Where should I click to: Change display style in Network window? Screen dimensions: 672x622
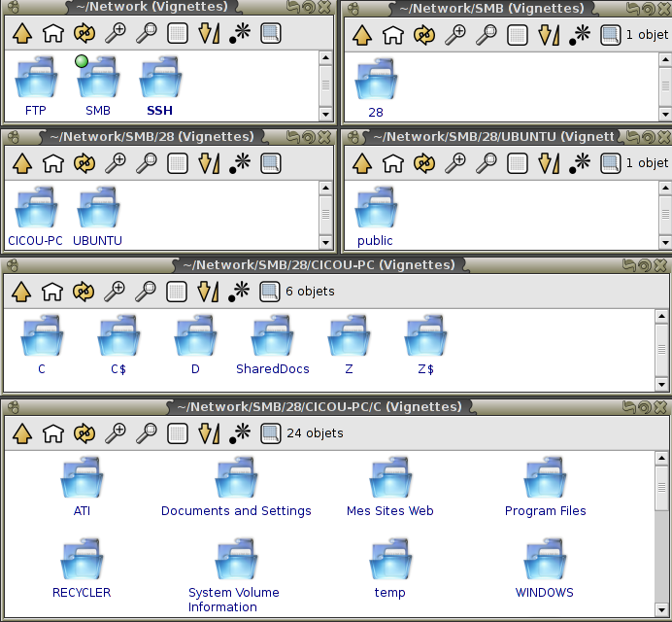tap(178, 33)
